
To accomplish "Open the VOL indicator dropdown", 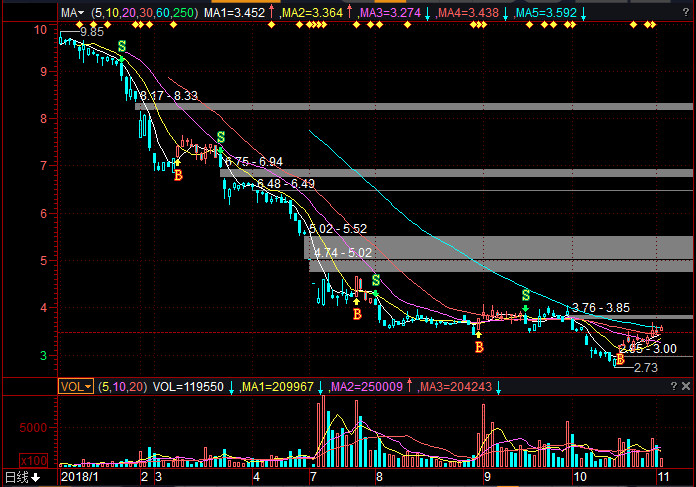I will pyautogui.click(x=75, y=386).
